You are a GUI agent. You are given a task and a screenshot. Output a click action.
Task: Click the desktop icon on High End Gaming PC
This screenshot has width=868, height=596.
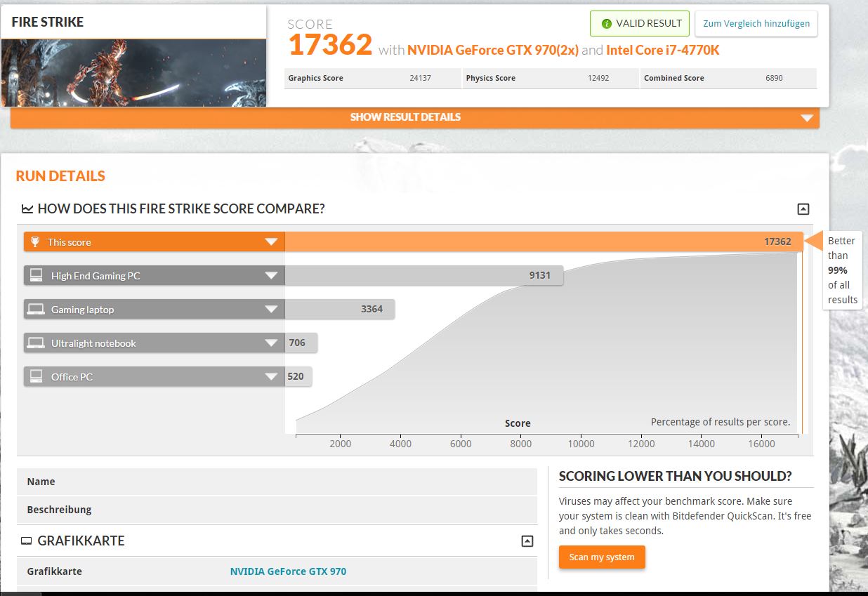pos(36,276)
